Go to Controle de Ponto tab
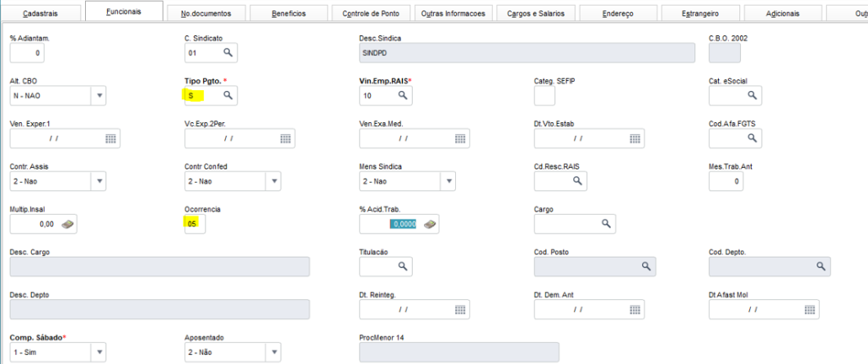The width and height of the screenshot is (868, 364). [371, 13]
